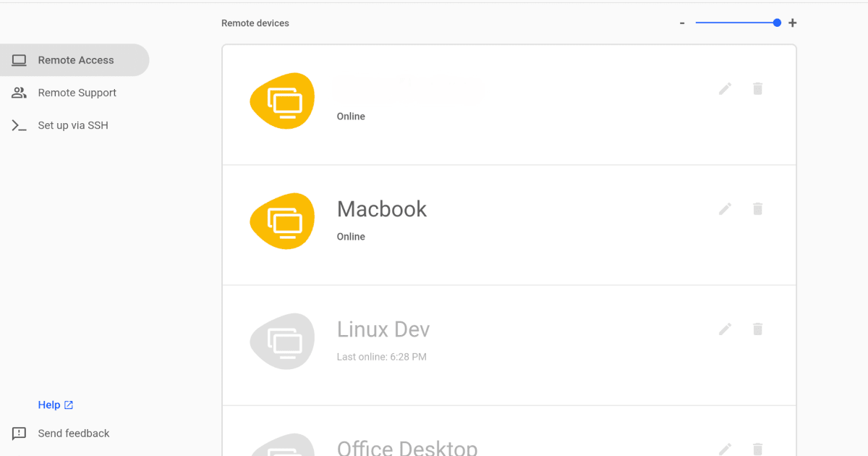Screen dimensions: 868x456
Task: Click the terminal icon beside Set up via SSH
Action: pos(18,125)
